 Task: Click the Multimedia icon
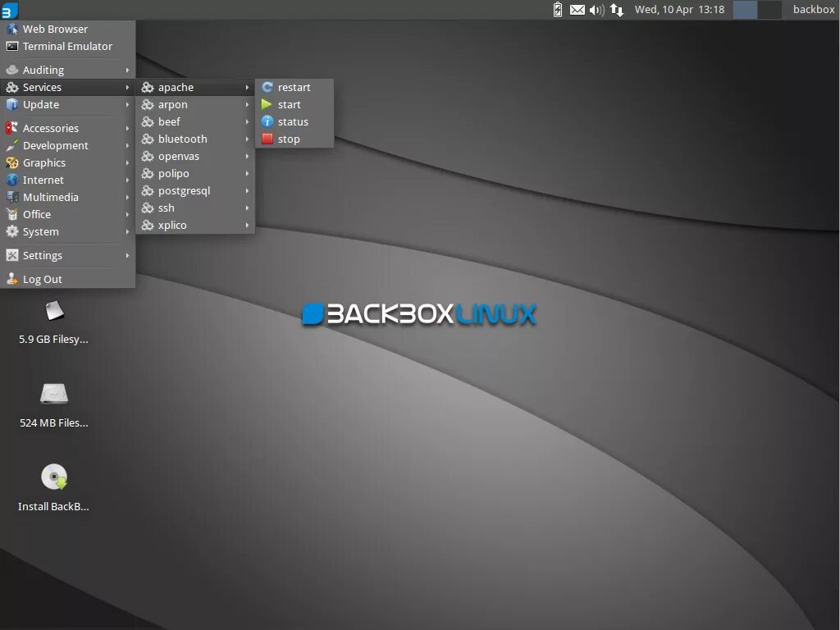[11, 197]
